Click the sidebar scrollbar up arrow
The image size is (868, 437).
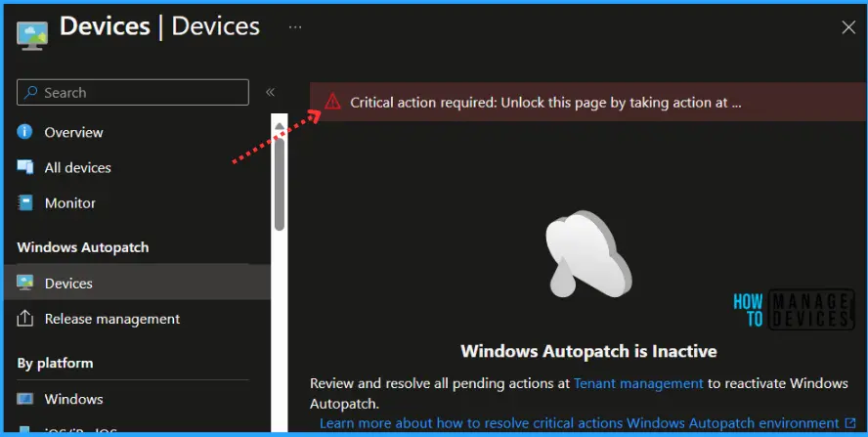pyautogui.click(x=279, y=126)
